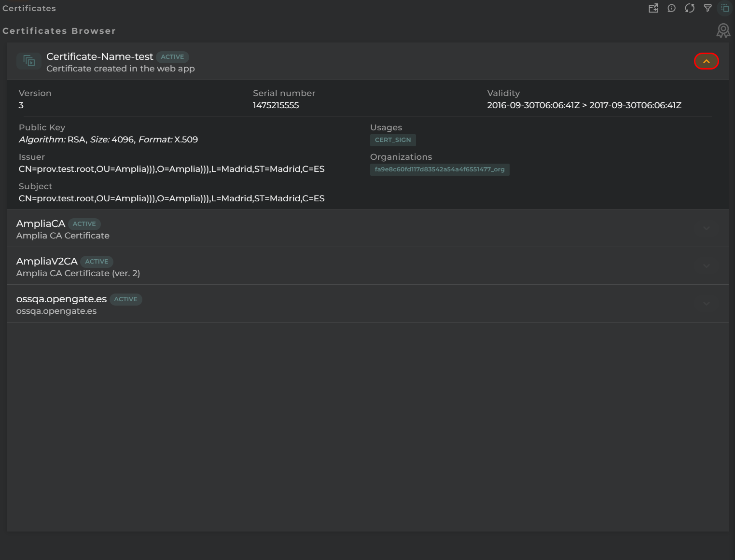The image size is (735, 560).
Task: Click the Usages label
Action: point(386,127)
